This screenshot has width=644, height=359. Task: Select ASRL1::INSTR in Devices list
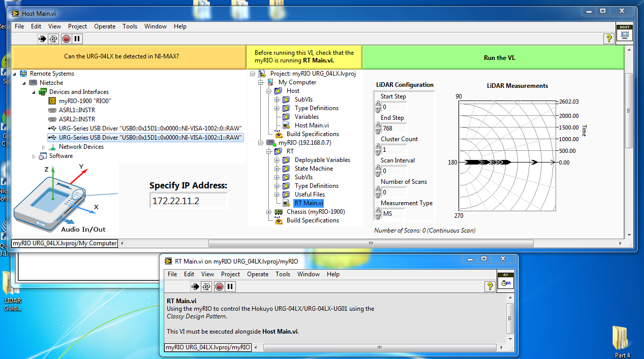pyautogui.click(x=77, y=110)
